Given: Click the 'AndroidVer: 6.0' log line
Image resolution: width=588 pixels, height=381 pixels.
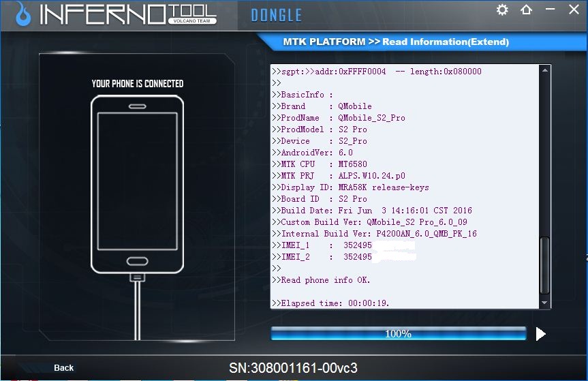Looking at the screenshot, I should tap(312, 153).
